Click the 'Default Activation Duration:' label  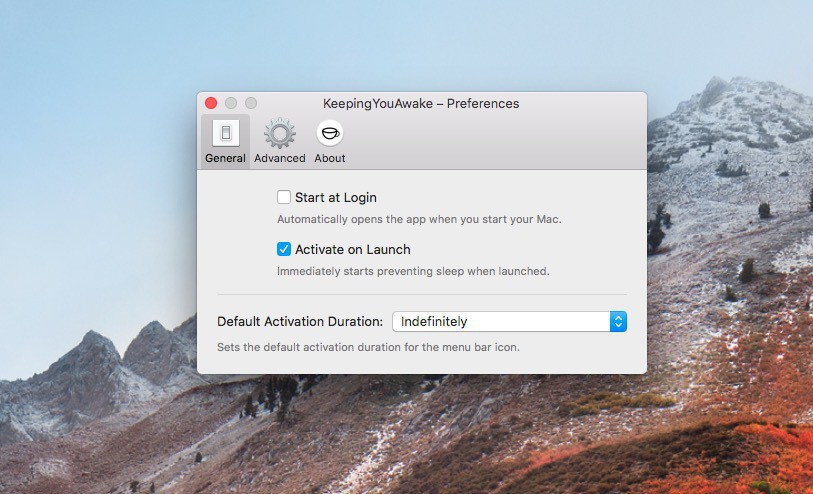pos(300,321)
